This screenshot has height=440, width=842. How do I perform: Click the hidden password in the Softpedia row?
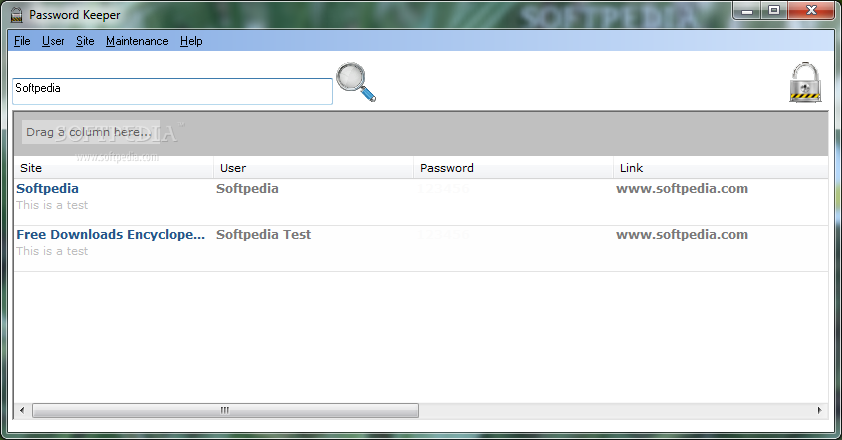[x=443, y=189]
